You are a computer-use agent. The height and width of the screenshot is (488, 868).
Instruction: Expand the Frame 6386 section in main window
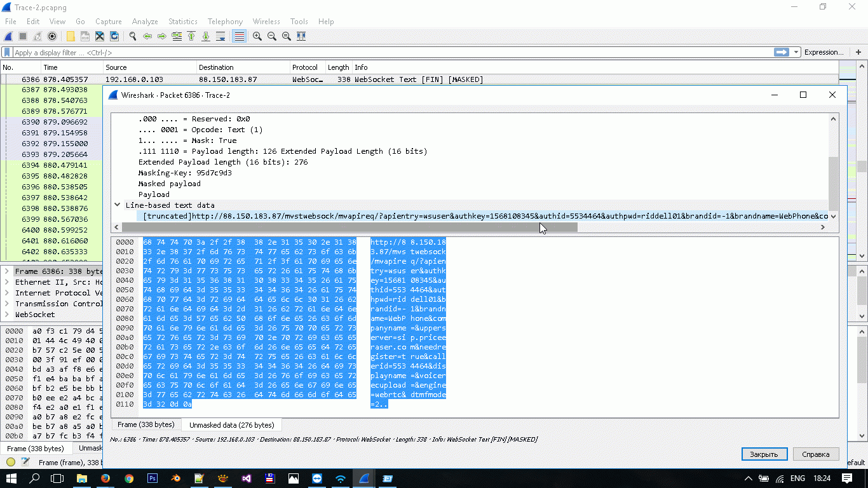(x=7, y=271)
